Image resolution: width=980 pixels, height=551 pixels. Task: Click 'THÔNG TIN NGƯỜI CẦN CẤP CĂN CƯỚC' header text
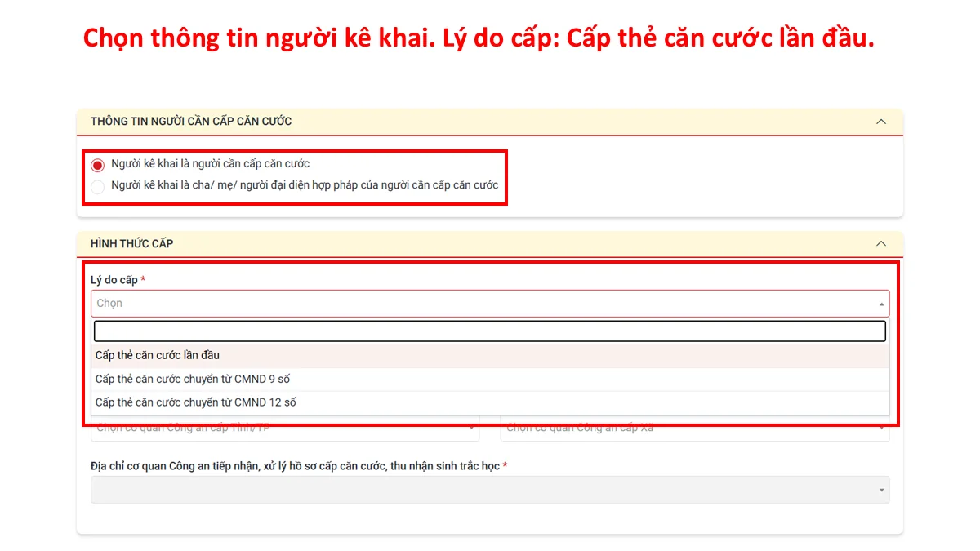click(191, 122)
